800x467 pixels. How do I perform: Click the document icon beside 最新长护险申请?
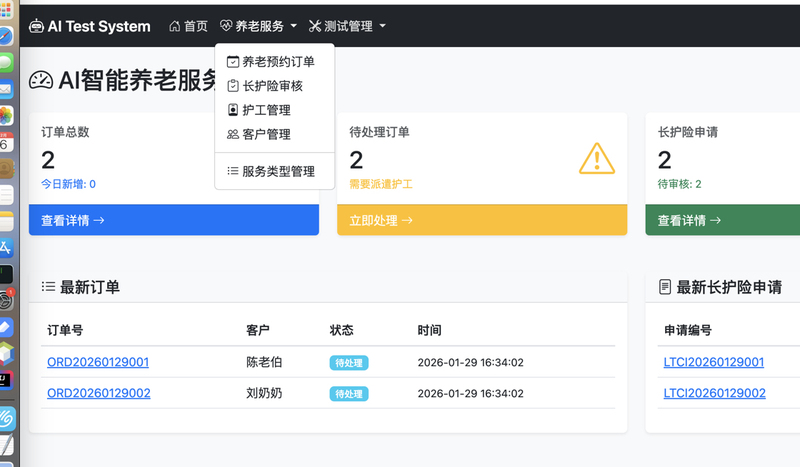point(665,287)
